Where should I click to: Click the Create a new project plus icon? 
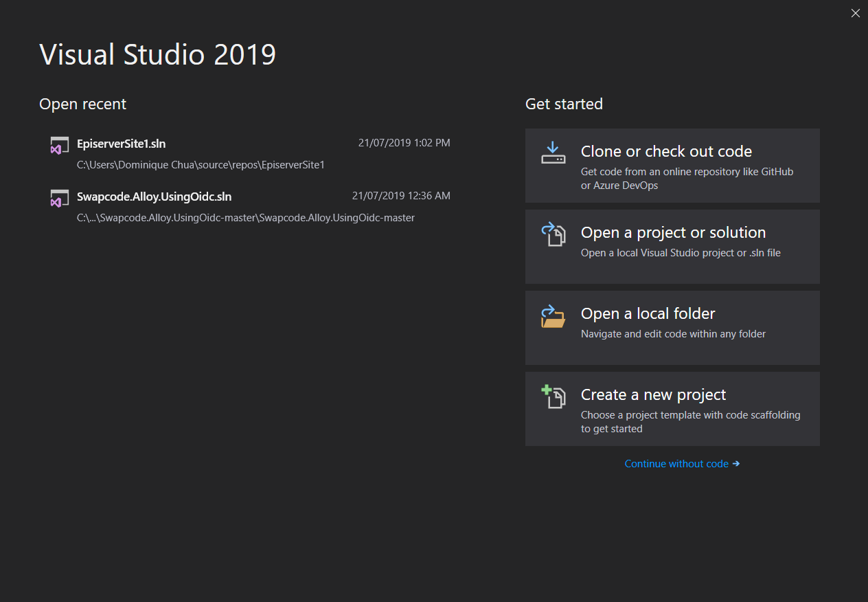(x=553, y=397)
